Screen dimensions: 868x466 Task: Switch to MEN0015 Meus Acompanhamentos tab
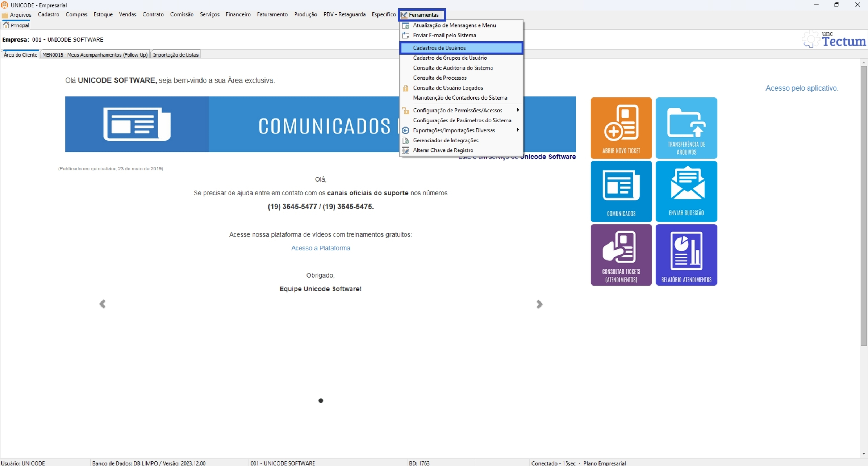pyautogui.click(x=95, y=55)
